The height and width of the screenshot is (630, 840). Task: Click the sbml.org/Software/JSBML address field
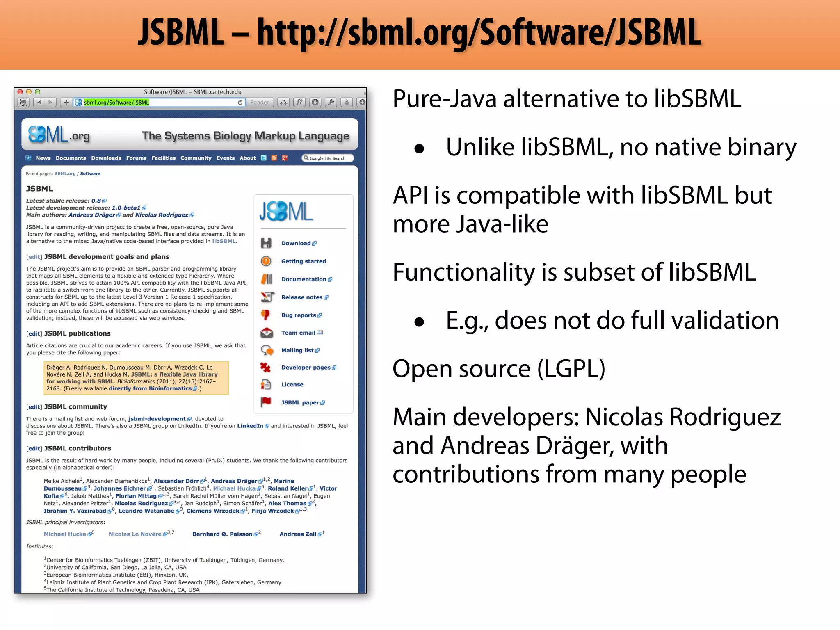point(159,102)
